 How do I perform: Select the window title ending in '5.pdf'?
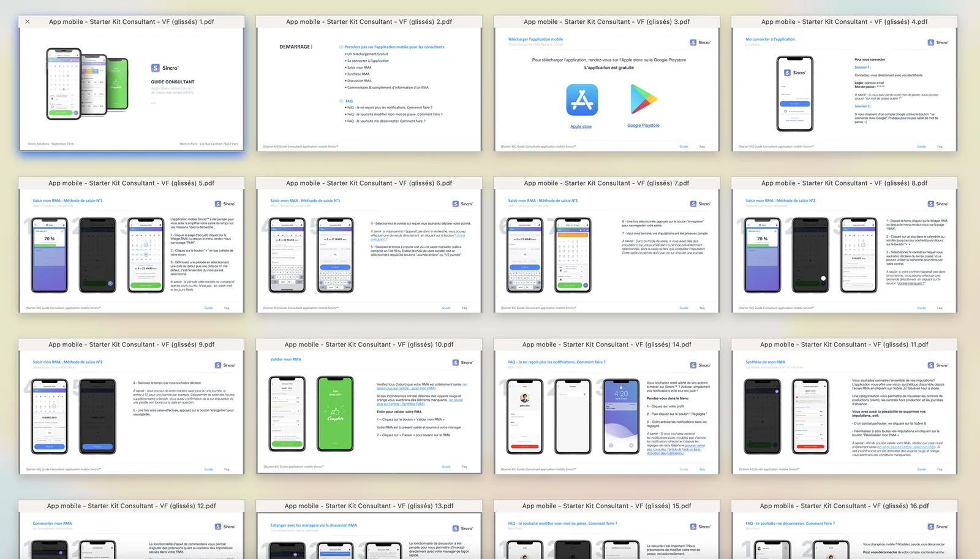(x=131, y=183)
